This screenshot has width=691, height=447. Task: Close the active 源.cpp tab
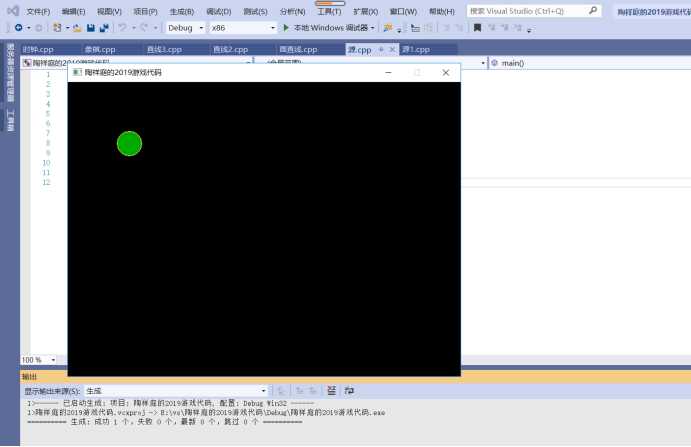[x=392, y=49]
